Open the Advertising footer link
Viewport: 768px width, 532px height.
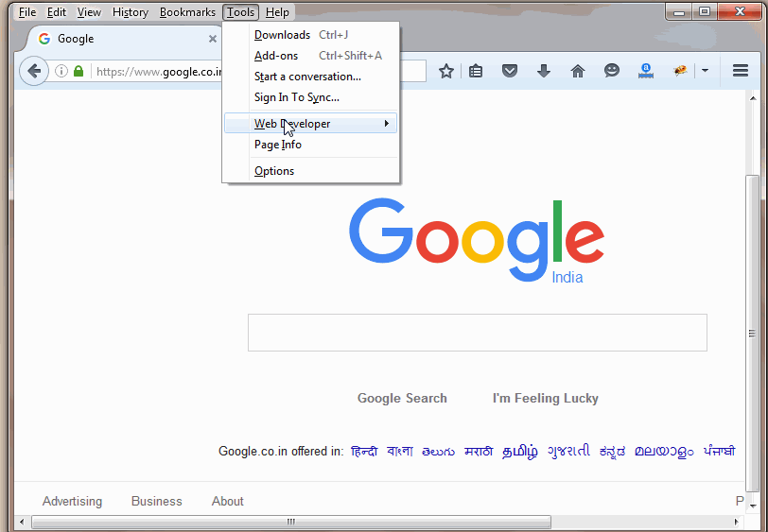pyautogui.click(x=73, y=501)
